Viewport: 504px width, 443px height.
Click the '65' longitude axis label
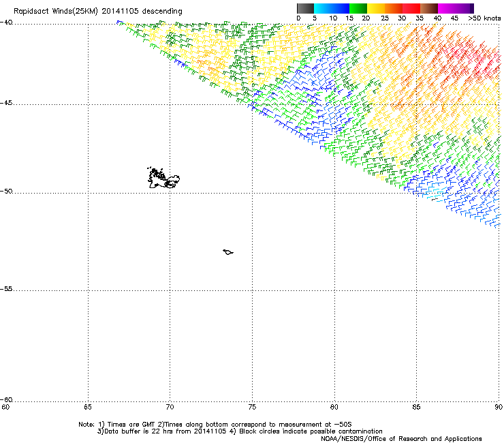click(88, 408)
